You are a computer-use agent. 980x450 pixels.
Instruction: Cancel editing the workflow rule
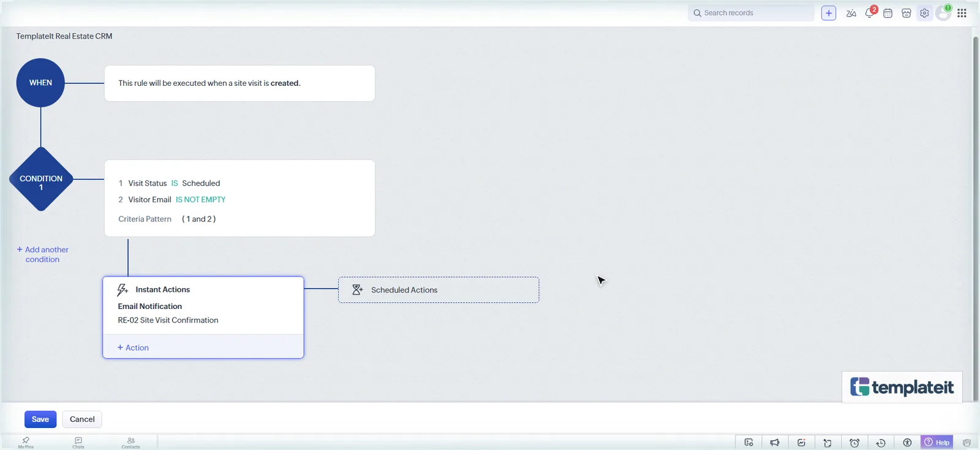(82, 419)
